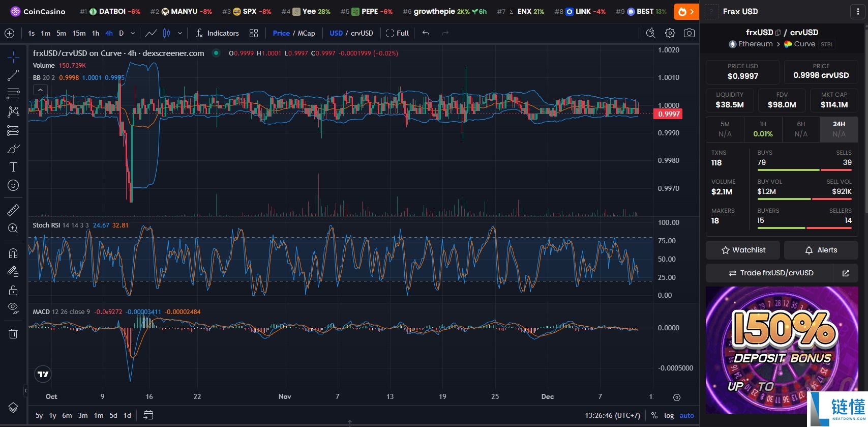Add symbol to compare with plus icon
The height and width of the screenshot is (427, 868).
coord(9,33)
